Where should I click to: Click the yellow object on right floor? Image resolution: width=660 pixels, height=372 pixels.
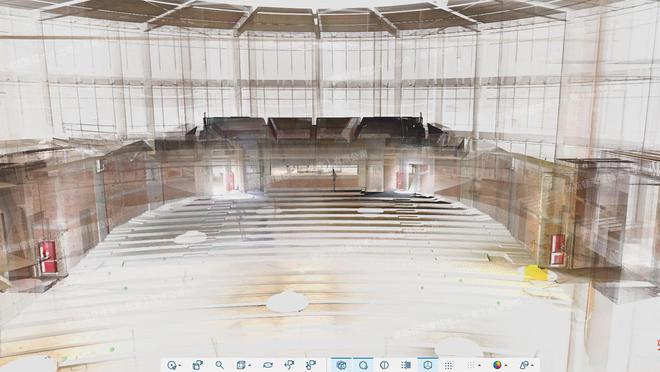pyautogui.click(x=536, y=273)
